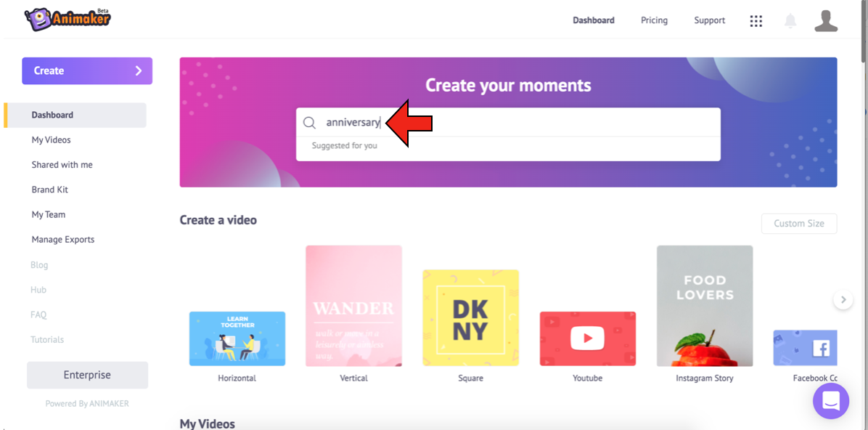
Task: Open the notifications bell
Action: point(790,21)
